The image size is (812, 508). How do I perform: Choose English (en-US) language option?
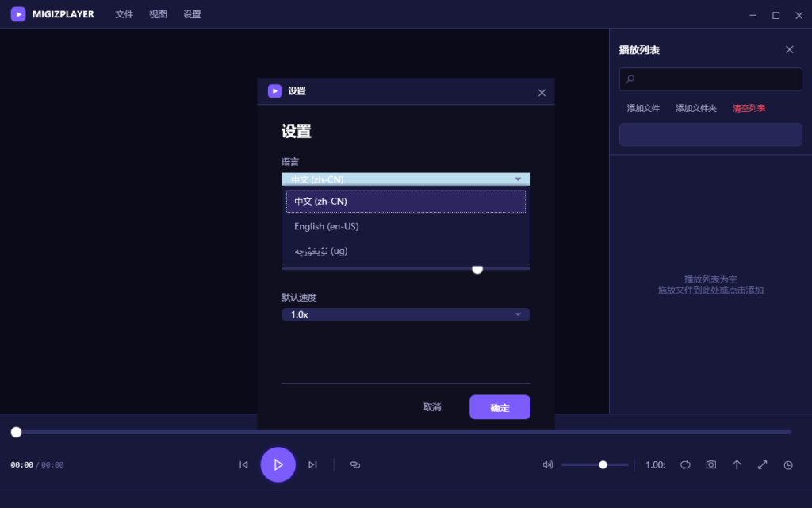pos(405,226)
